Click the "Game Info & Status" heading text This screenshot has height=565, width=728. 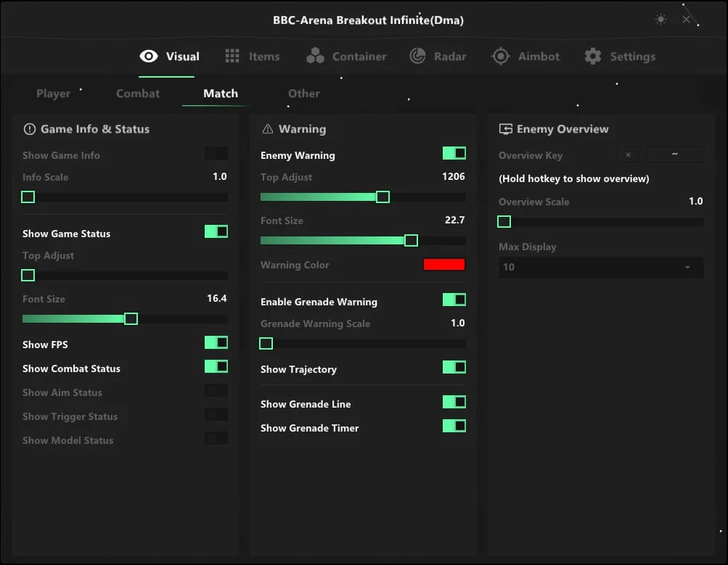click(95, 129)
